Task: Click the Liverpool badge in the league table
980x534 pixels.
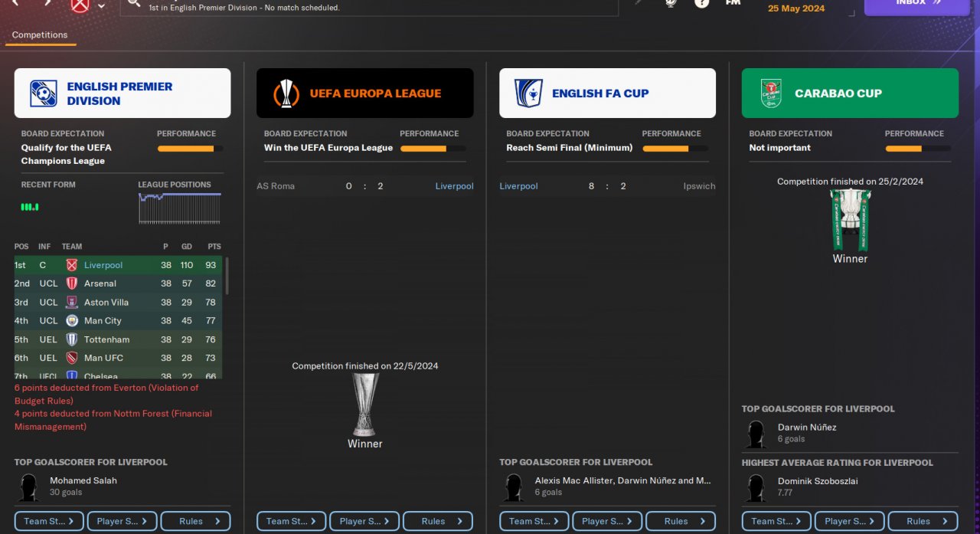Action: point(72,265)
